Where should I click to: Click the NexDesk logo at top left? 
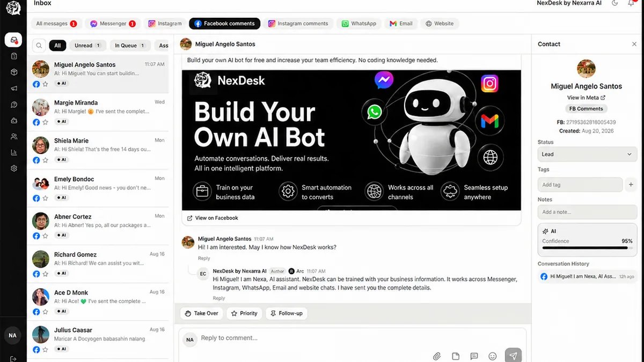13,8
